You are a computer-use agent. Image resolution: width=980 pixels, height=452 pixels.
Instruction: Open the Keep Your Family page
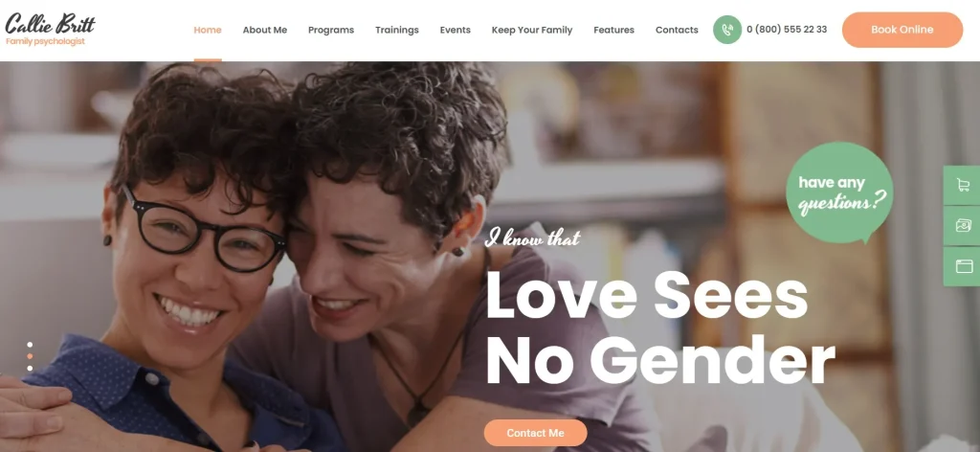pos(532,30)
